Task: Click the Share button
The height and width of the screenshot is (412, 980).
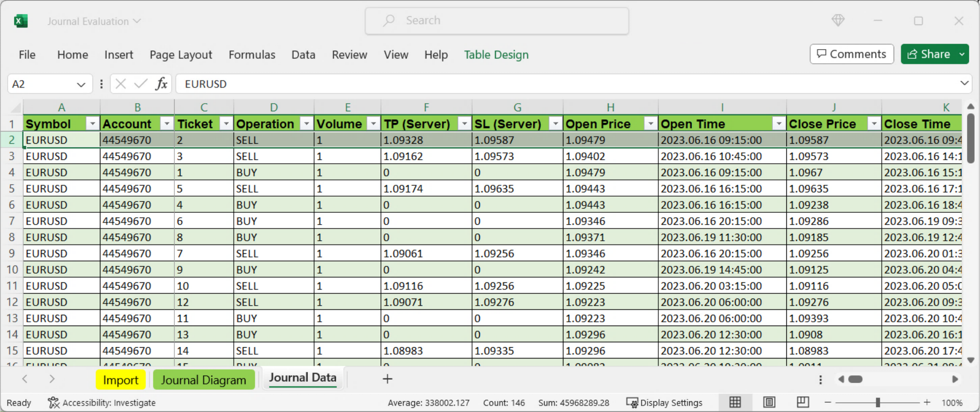Action: [929, 54]
